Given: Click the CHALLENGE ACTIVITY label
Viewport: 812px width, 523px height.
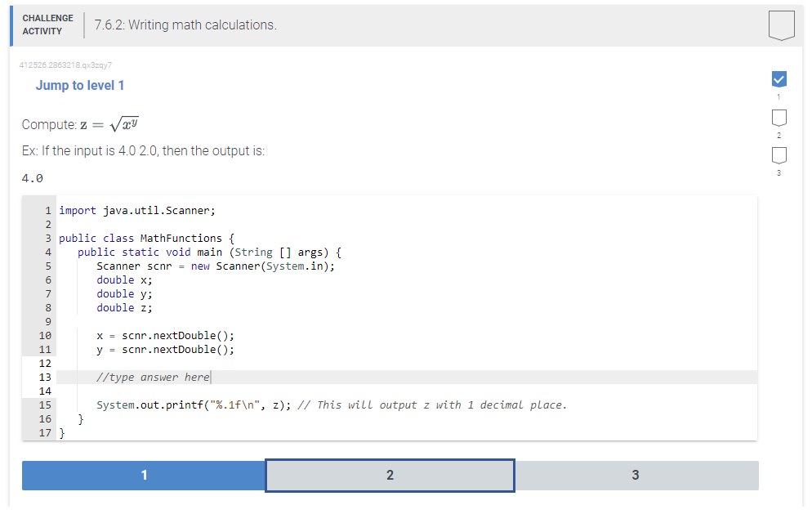Looking at the screenshot, I should tap(47, 24).
